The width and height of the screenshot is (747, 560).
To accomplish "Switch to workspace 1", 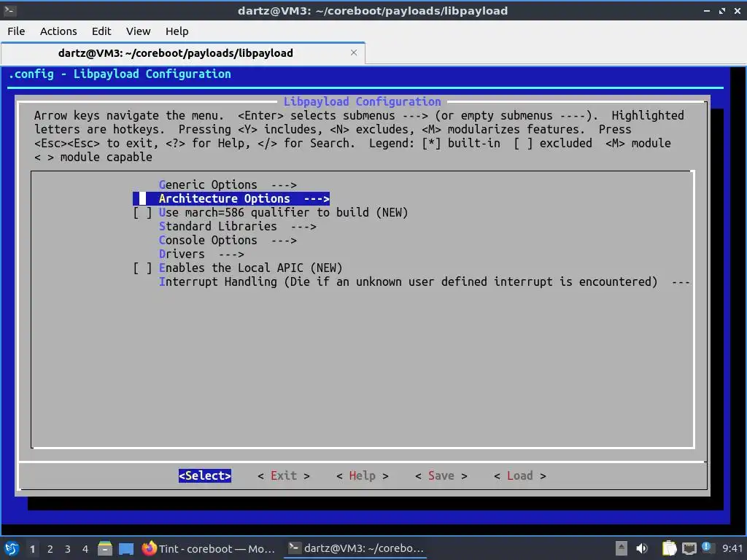I will pos(32,549).
